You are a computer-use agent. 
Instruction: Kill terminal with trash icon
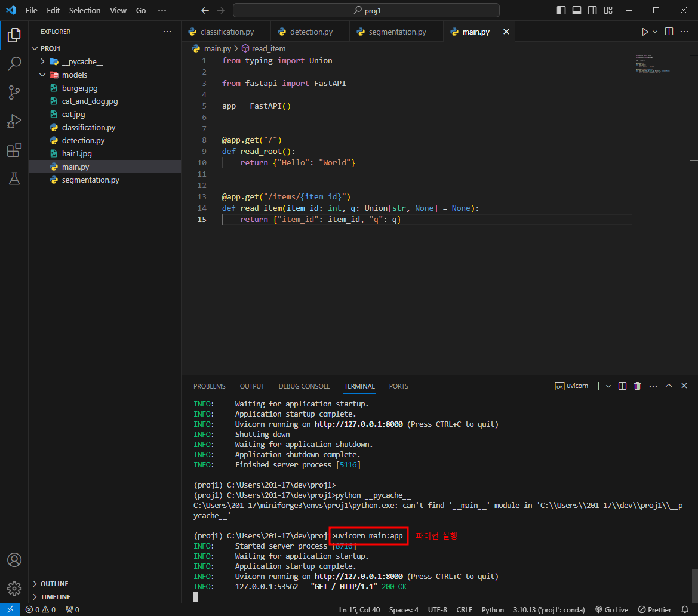(x=638, y=386)
